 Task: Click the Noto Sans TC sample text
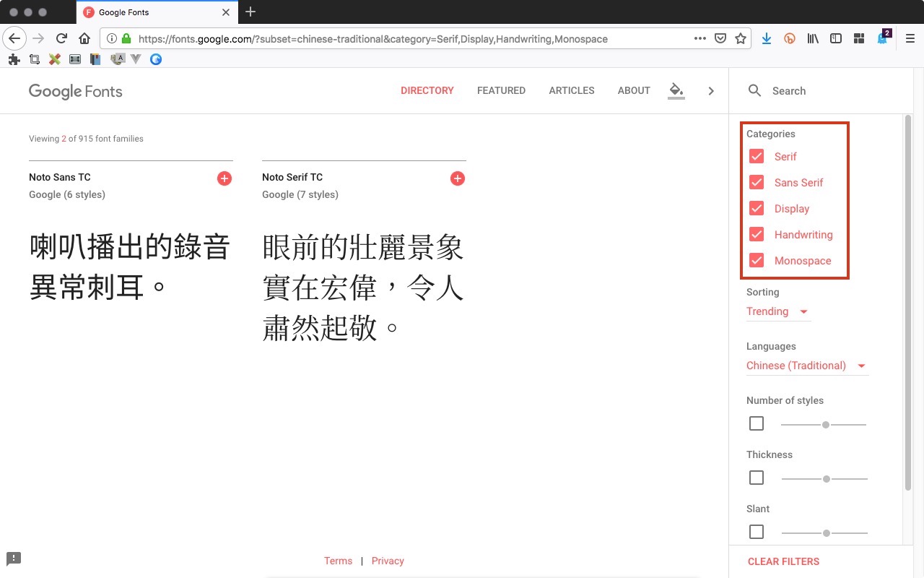click(x=130, y=267)
